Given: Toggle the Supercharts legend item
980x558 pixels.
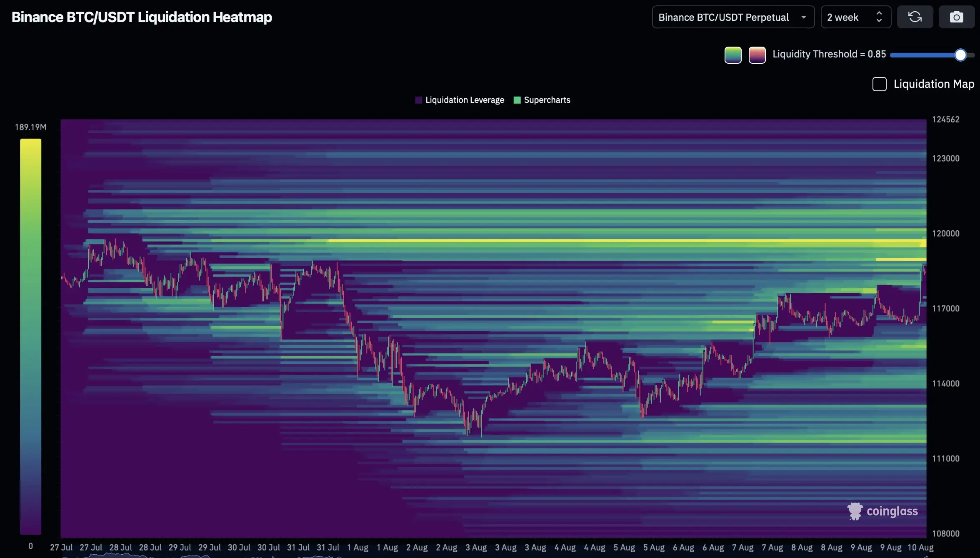Looking at the screenshot, I should coord(542,100).
